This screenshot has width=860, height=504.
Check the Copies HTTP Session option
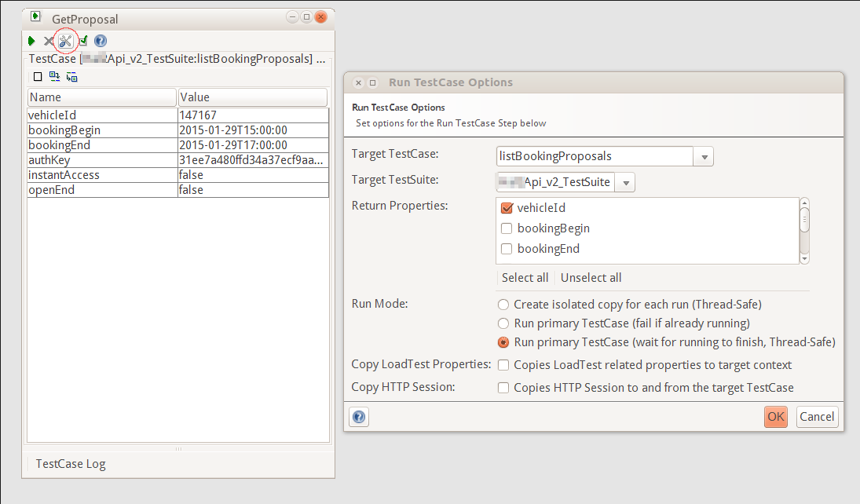pyautogui.click(x=503, y=388)
